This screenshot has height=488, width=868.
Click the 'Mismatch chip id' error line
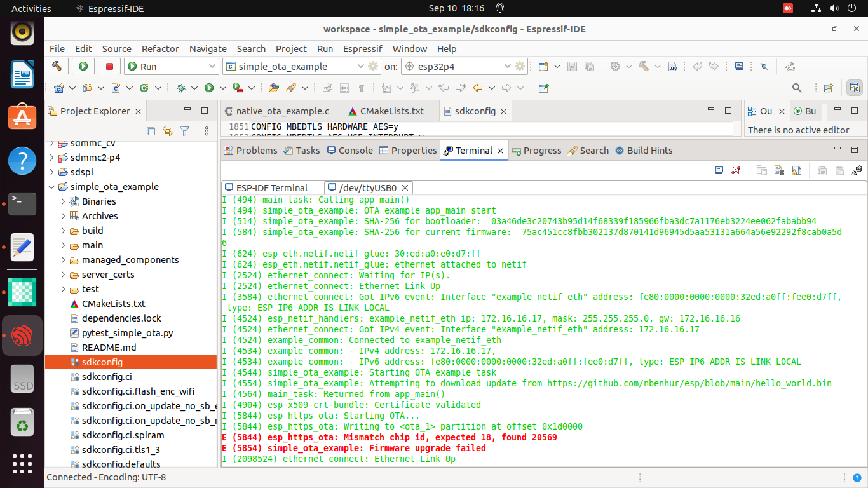click(389, 437)
